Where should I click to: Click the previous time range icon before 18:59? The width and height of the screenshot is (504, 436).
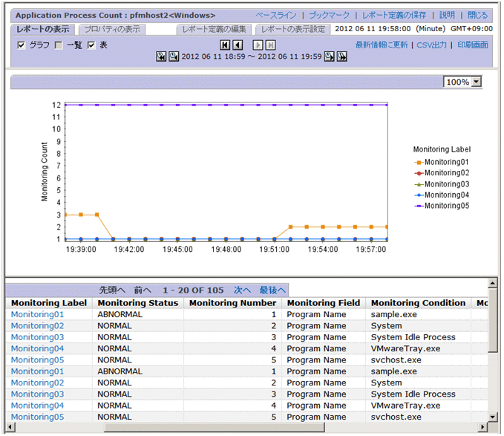coord(173,57)
